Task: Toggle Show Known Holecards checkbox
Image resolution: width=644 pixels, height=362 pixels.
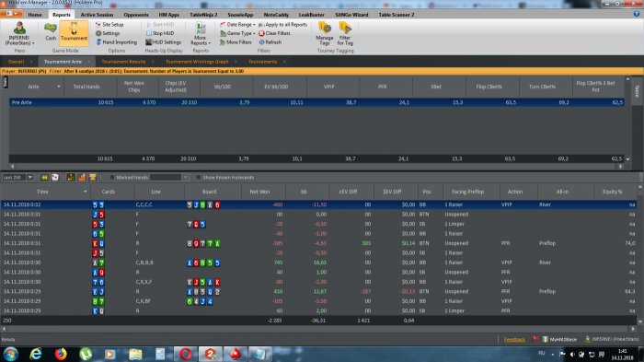Action: 199,177
